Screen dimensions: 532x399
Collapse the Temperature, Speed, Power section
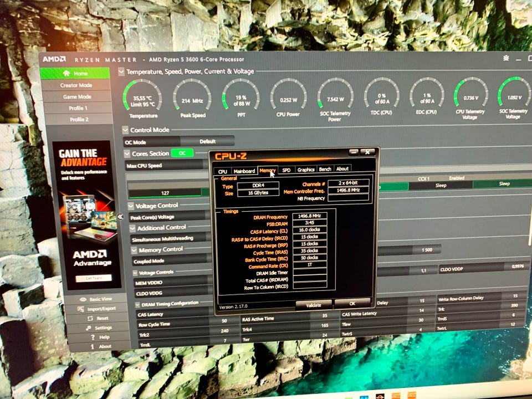coord(121,71)
